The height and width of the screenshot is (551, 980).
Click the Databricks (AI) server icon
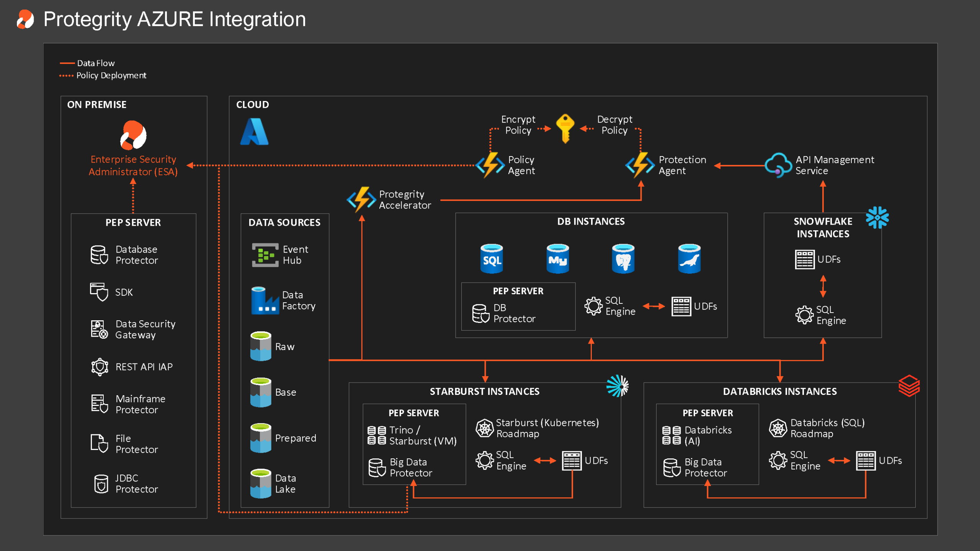pyautogui.click(x=671, y=435)
